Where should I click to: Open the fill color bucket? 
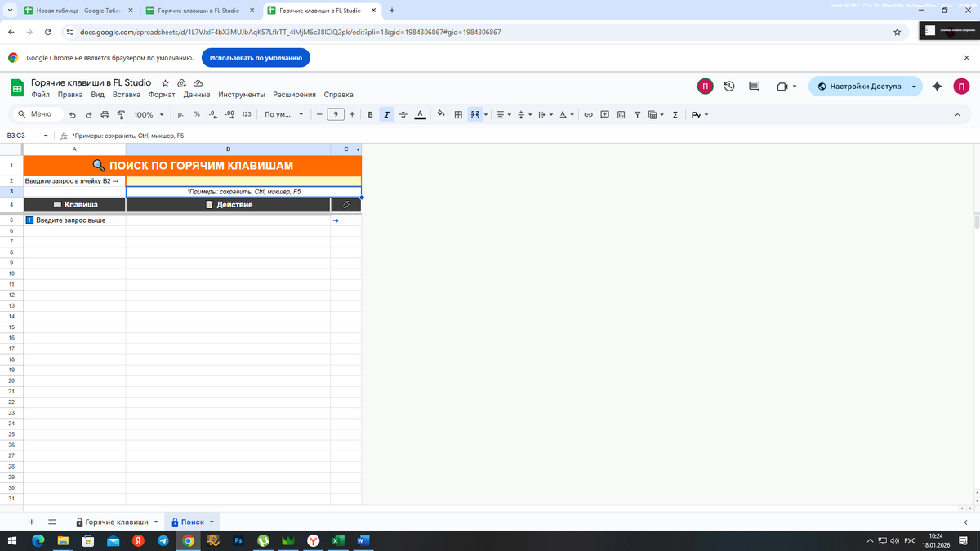(x=442, y=114)
